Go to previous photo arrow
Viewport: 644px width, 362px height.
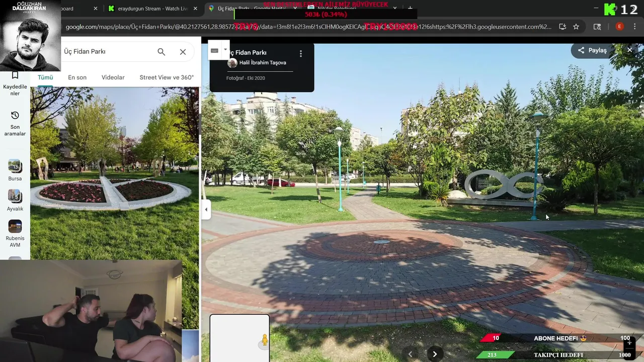(410, 354)
